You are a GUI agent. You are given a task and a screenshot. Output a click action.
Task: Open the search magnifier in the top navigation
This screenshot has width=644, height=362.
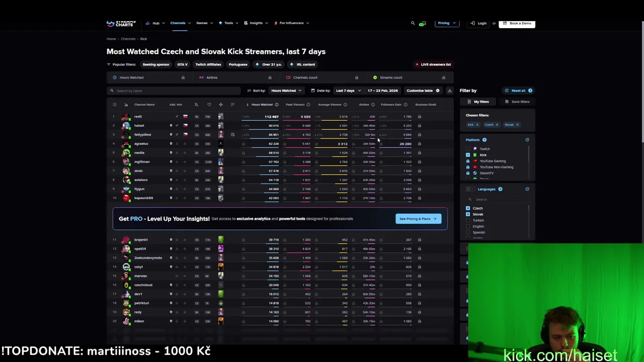(x=413, y=23)
